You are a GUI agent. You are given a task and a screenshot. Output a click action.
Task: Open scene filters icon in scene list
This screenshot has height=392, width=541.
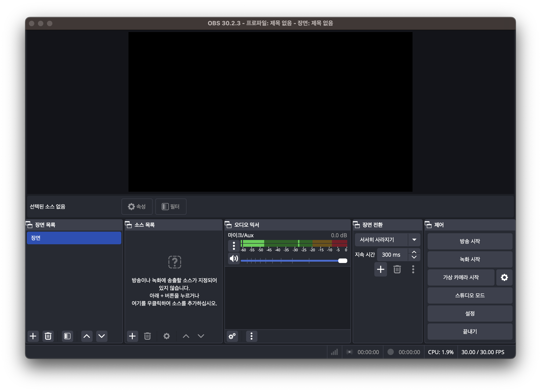tap(67, 336)
